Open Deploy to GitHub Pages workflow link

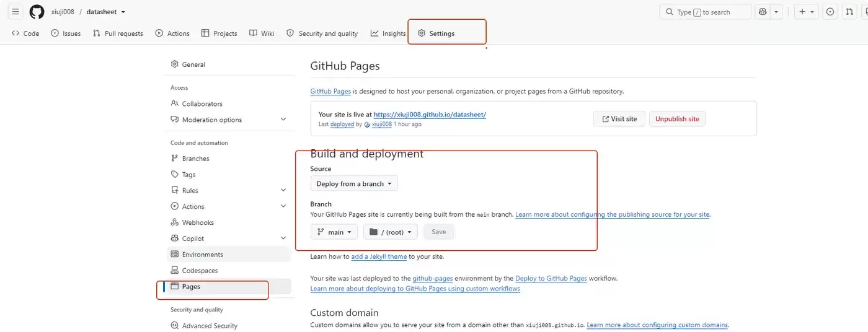[x=551, y=279]
